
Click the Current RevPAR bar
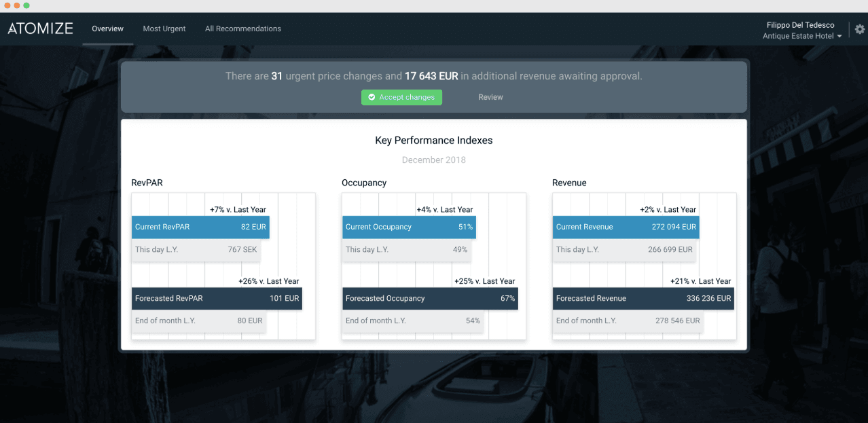(200, 227)
